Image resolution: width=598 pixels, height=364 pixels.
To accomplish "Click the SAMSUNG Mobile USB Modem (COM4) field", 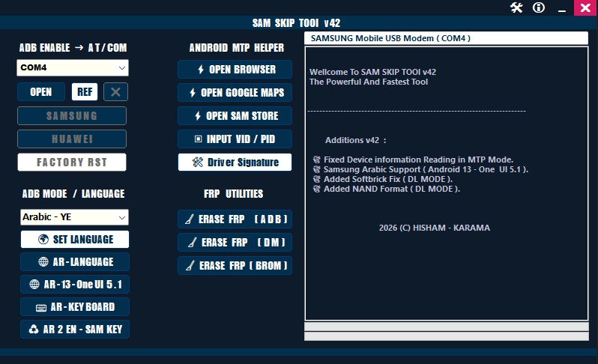I will tap(446, 38).
